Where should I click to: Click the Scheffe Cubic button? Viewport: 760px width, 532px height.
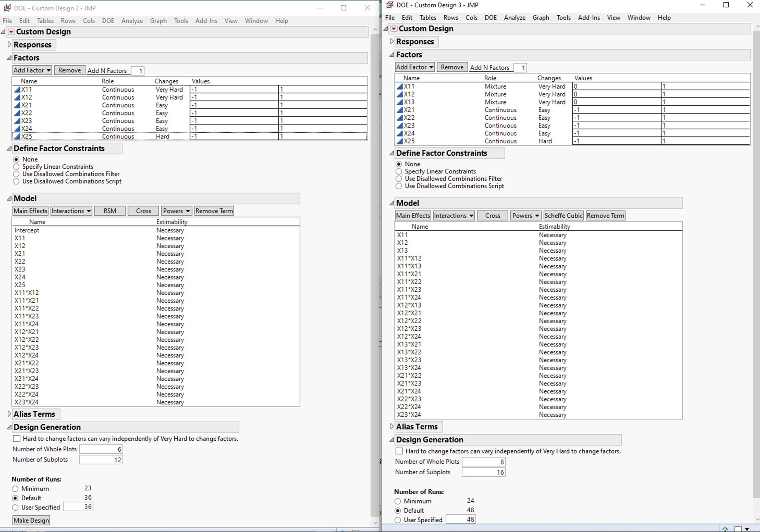coord(563,215)
